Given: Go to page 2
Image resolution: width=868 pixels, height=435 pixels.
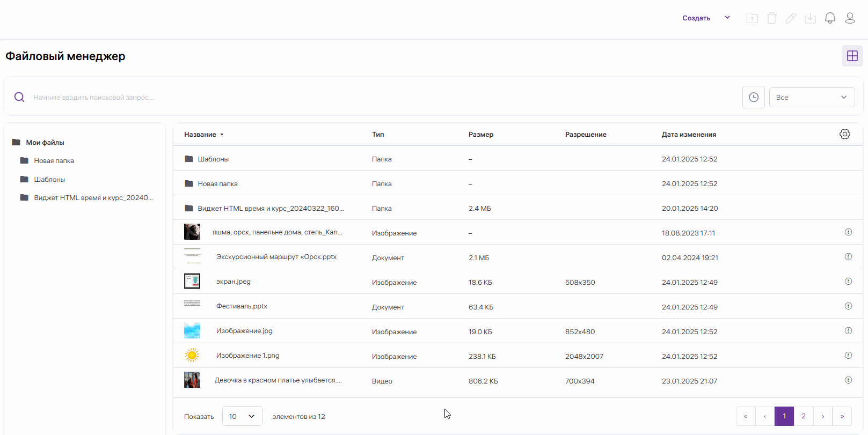Looking at the screenshot, I should click(803, 416).
